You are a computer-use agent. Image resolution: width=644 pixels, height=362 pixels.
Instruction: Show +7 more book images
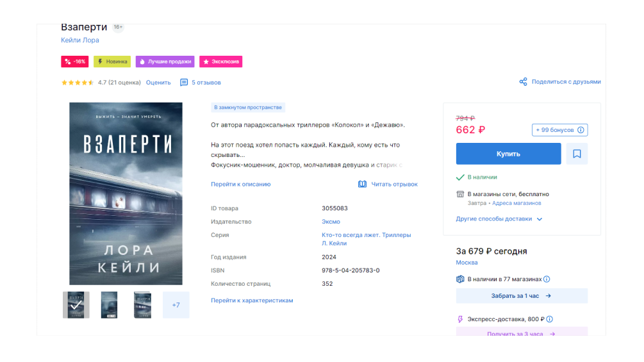(x=176, y=305)
